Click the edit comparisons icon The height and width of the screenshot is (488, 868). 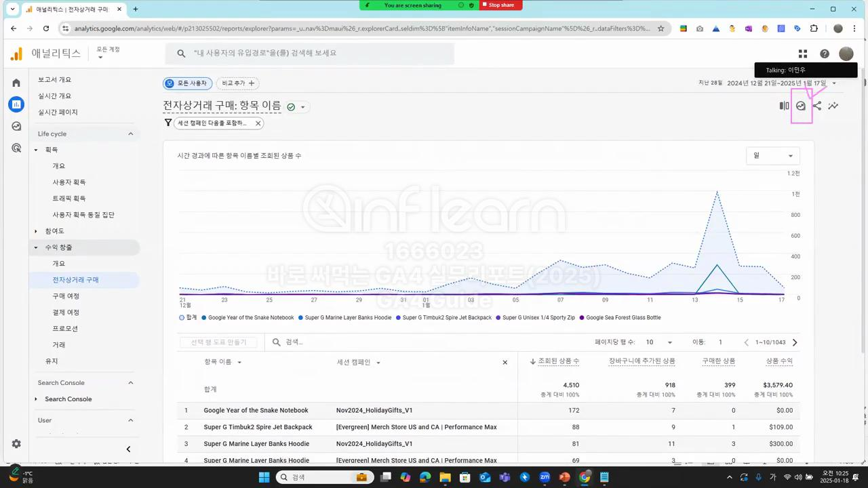pos(785,106)
